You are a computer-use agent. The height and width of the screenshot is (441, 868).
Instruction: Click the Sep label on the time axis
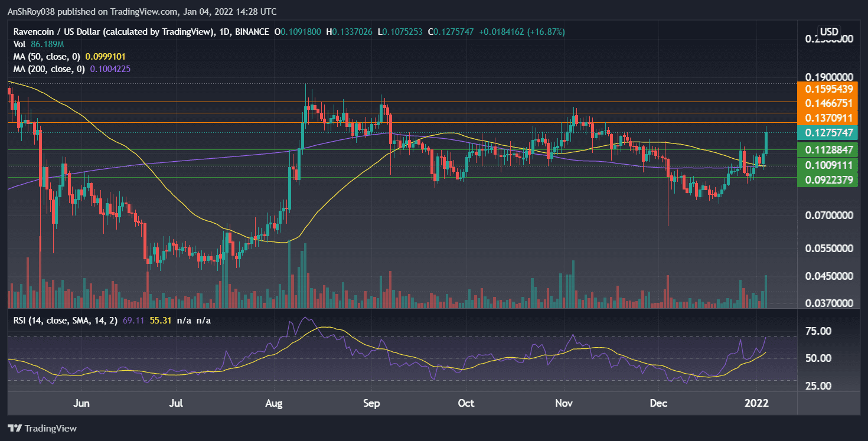(371, 403)
